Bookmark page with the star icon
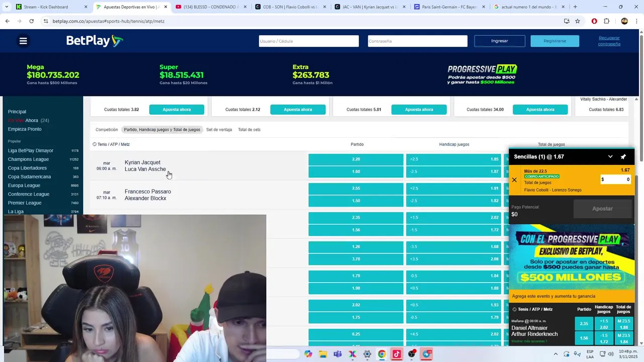The image size is (644, 362). pos(578,21)
